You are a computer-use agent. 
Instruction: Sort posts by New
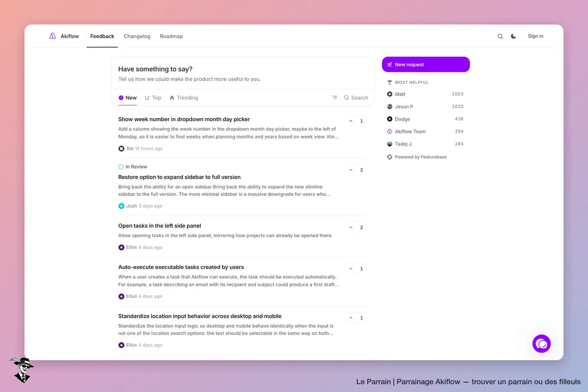pos(128,98)
